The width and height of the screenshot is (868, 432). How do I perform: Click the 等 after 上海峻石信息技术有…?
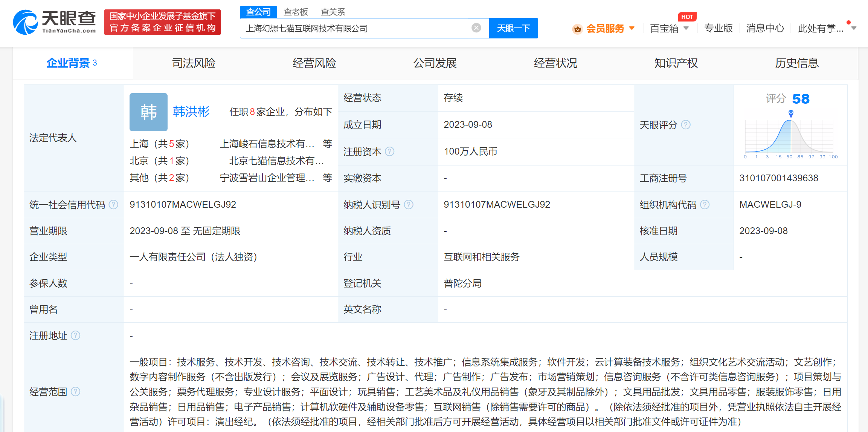[x=328, y=144]
